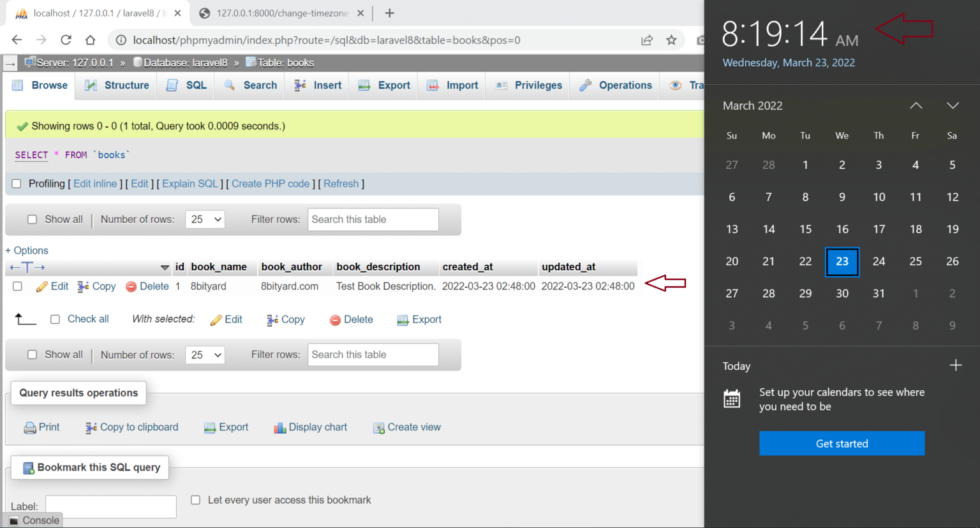The height and width of the screenshot is (528, 980).
Task: Delete the 8bityard row via red icon
Action: [x=131, y=287]
